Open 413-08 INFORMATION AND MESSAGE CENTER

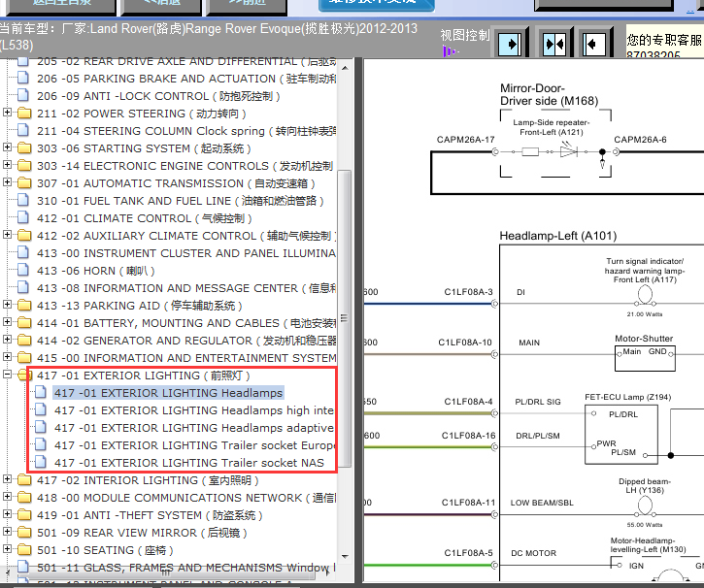click(186, 288)
